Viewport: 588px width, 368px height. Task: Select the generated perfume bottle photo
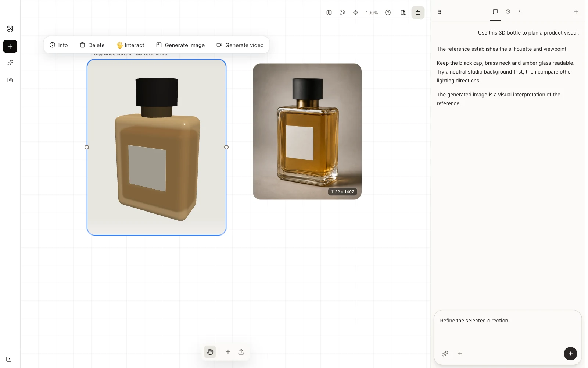coord(307,131)
